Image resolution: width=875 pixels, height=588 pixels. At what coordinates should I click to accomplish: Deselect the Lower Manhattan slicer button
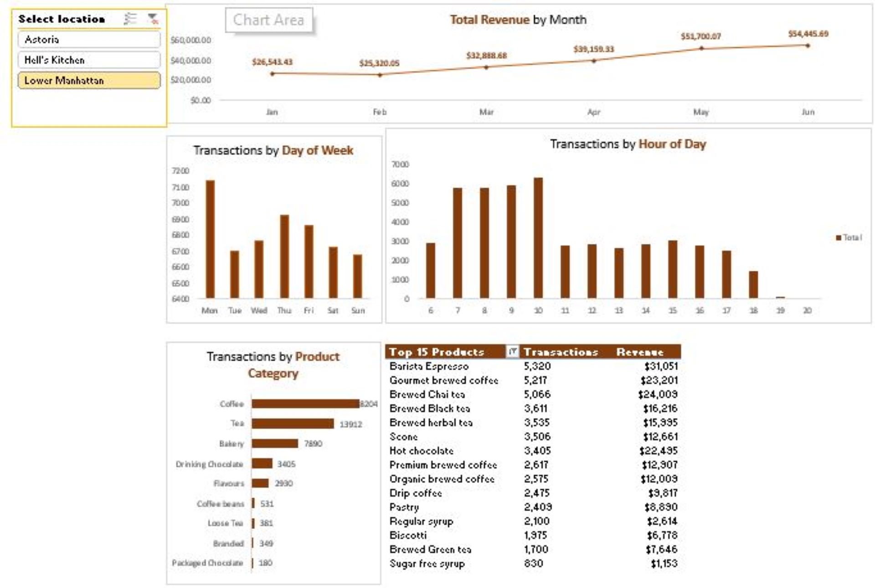(x=89, y=80)
